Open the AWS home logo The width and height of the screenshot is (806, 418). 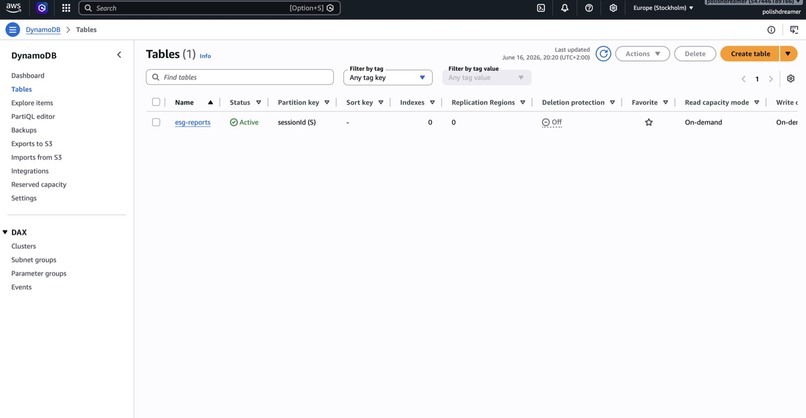[13, 8]
